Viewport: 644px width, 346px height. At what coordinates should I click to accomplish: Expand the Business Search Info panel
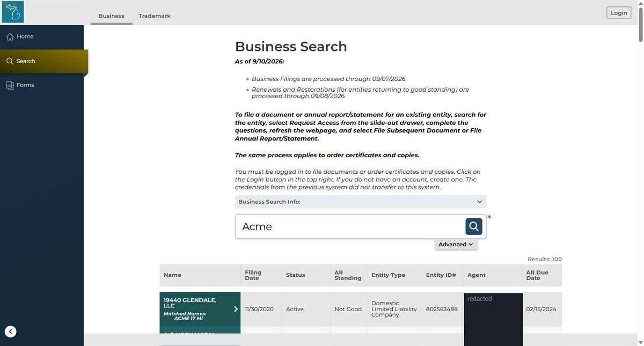(361, 202)
